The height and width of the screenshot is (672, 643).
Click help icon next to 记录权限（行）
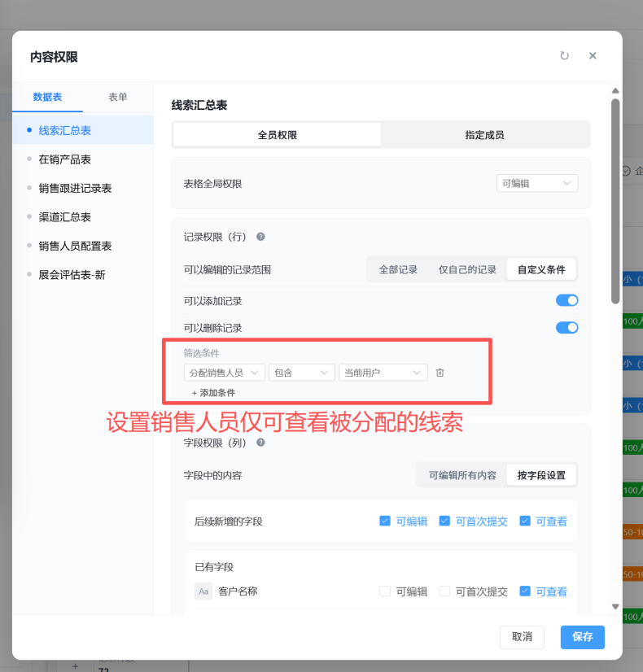pyautogui.click(x=260, y=237)
